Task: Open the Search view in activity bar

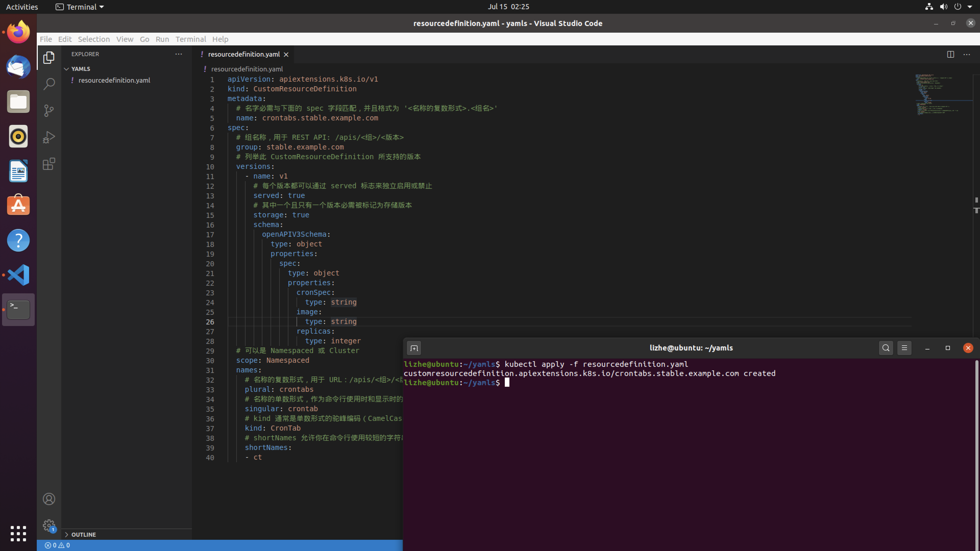Action: click(x=49, y=84)
